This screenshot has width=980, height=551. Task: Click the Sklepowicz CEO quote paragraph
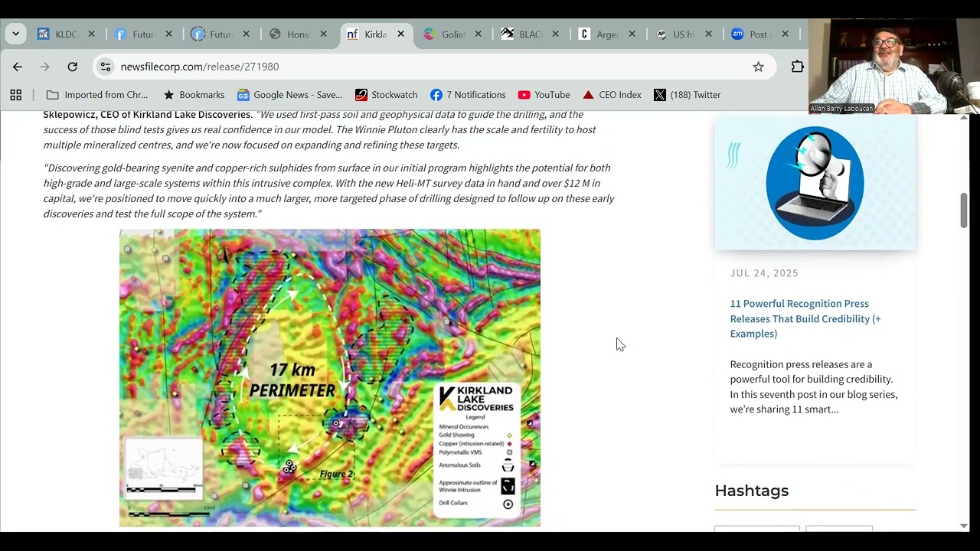pyautogui.click(x=319, y=129)
